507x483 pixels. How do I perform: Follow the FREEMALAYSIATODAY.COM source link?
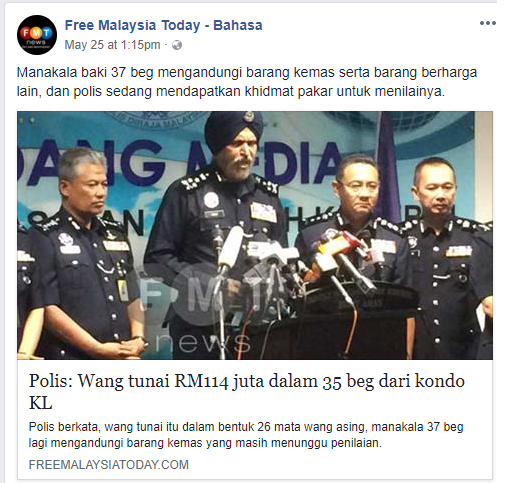[x=109, y=464]
